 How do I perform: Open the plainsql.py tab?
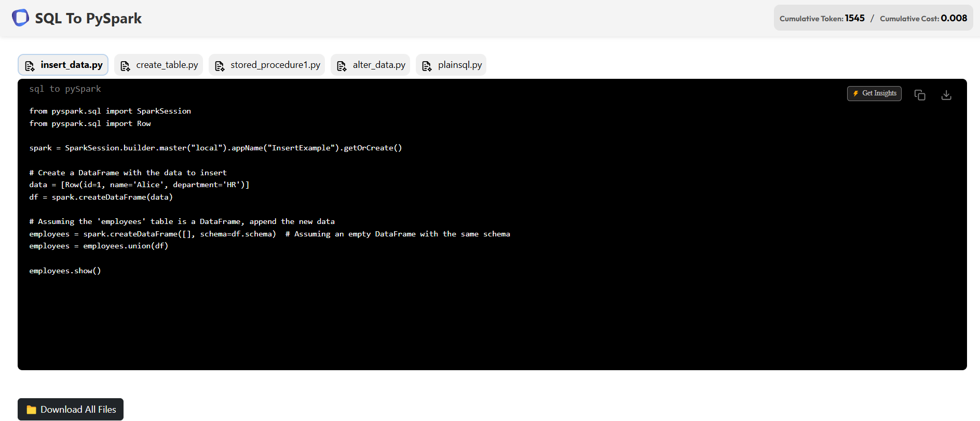click(451, 65)
